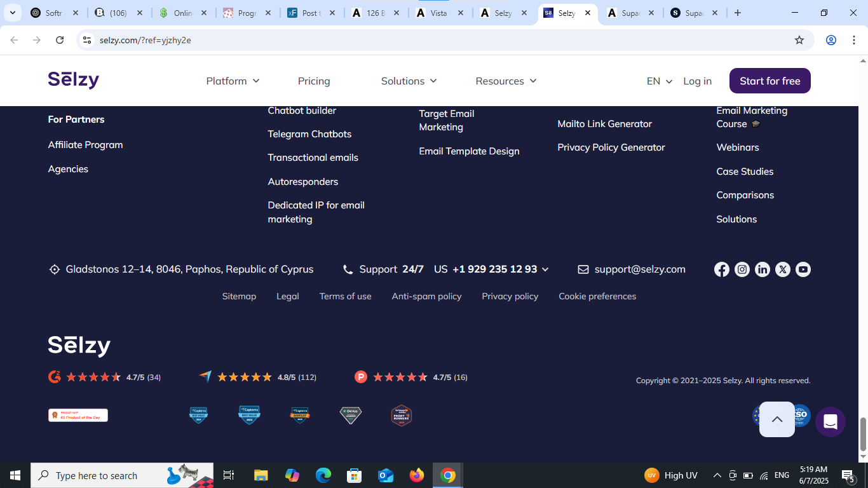Open the Affiliate Program link

(x=86, y=145)
